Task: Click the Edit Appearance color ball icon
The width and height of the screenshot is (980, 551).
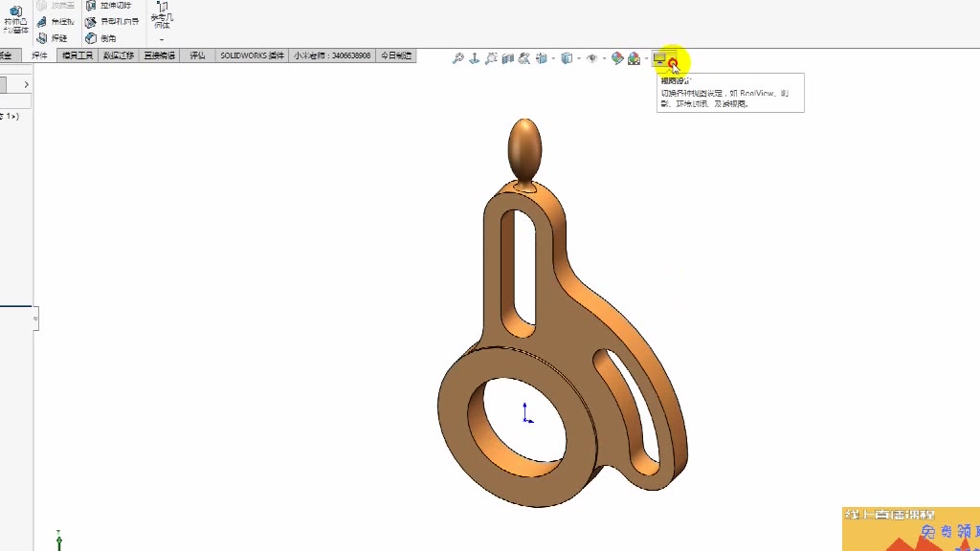Action: click(617, 59)
